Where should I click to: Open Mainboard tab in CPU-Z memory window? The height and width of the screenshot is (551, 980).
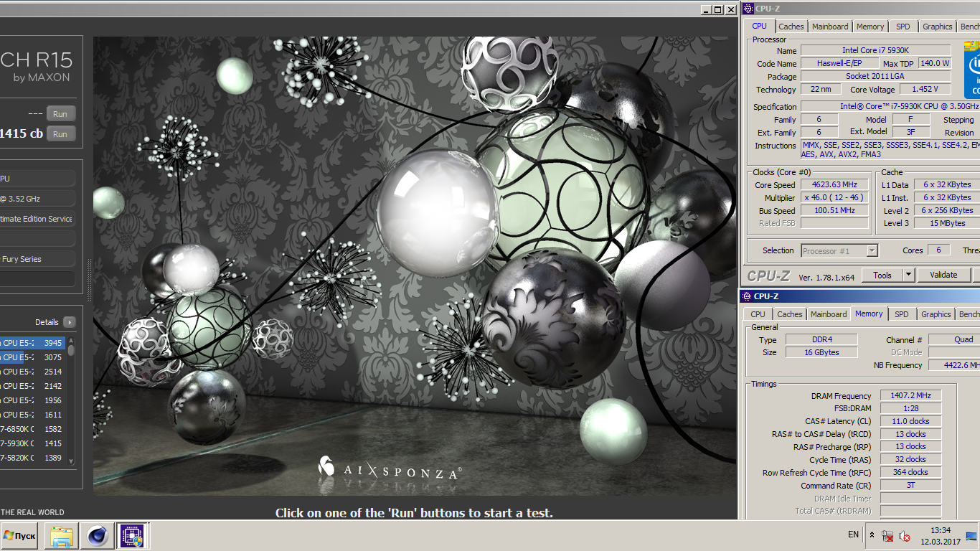click(829, 314)
